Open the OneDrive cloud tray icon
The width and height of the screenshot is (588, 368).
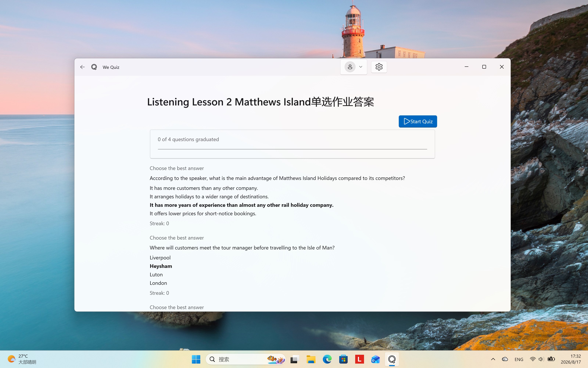click(x=505, y=359)
